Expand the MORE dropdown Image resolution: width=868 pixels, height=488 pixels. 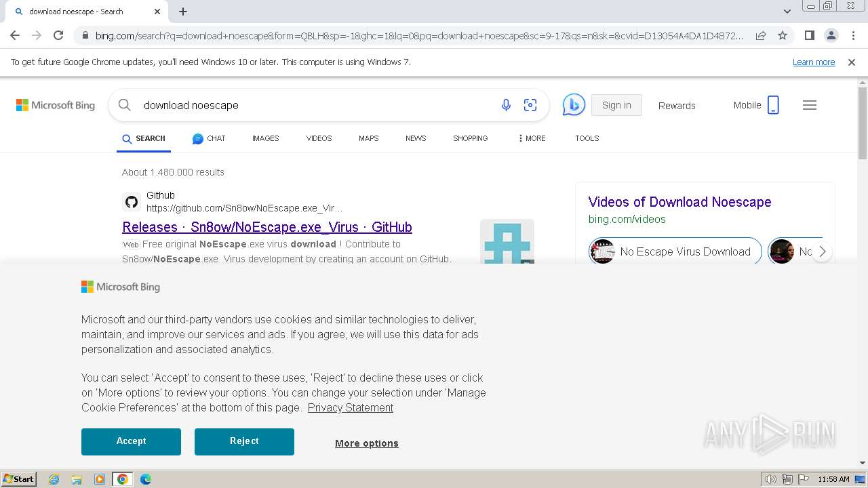[532, 138]
